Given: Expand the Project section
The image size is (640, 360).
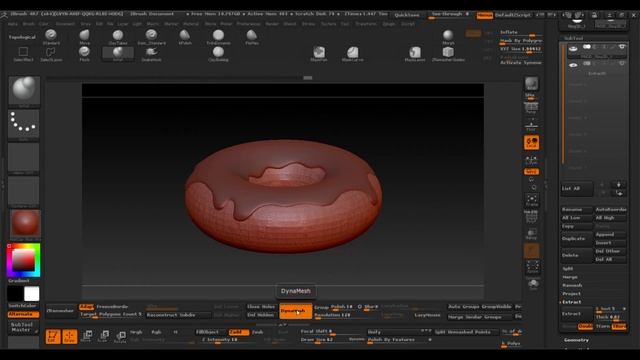Looking at the screenshot, I should tap(571, 293).
